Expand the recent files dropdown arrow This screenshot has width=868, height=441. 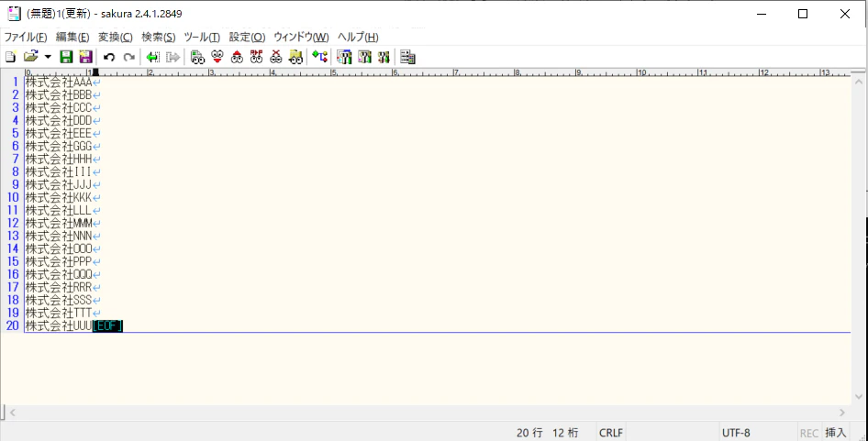[48, 57]
